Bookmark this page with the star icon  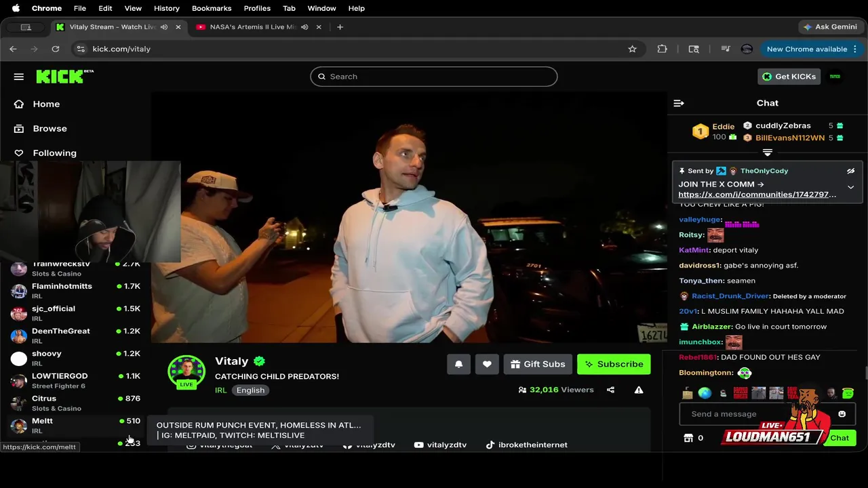click(x=632, y=49)
